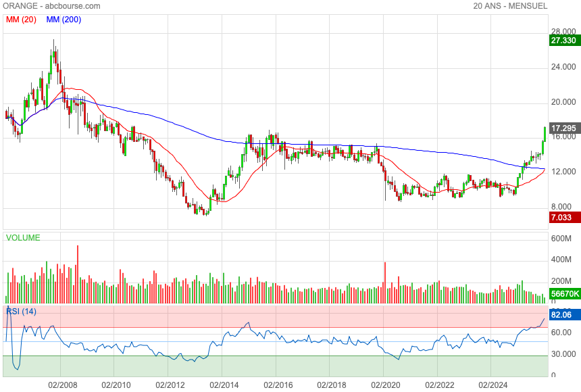Click the 600M volume axis label
The height and width of the screenshot is (392, 581).
[561, 239]
